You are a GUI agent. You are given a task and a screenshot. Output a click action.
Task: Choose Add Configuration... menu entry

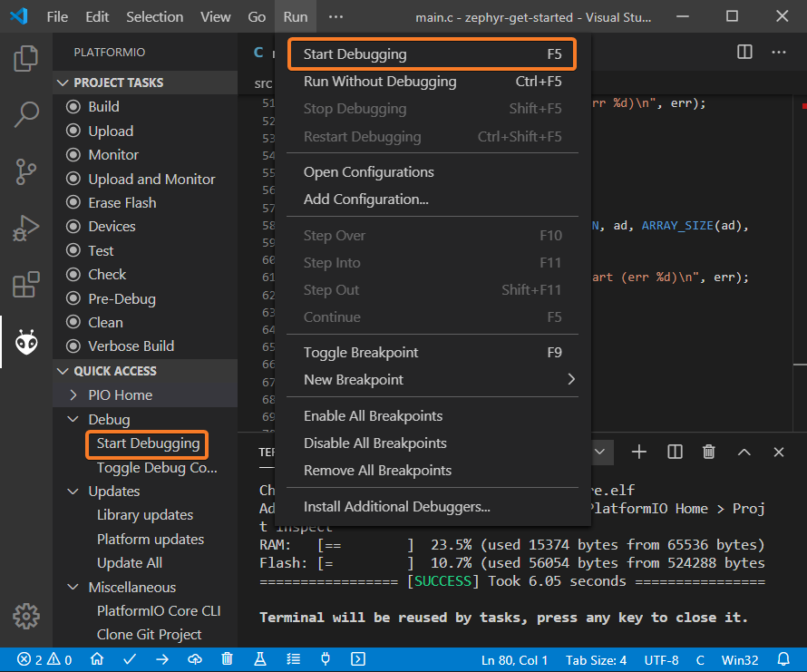(x=432, y=200)
